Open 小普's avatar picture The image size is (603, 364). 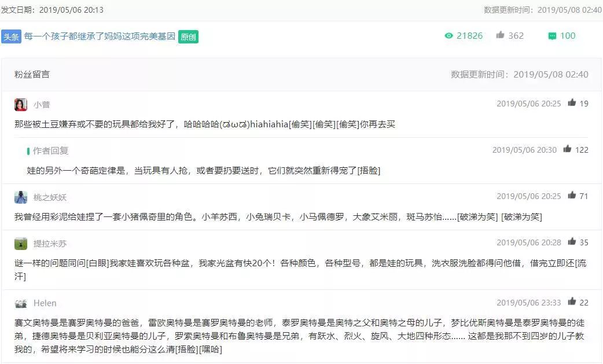[21, 105]
